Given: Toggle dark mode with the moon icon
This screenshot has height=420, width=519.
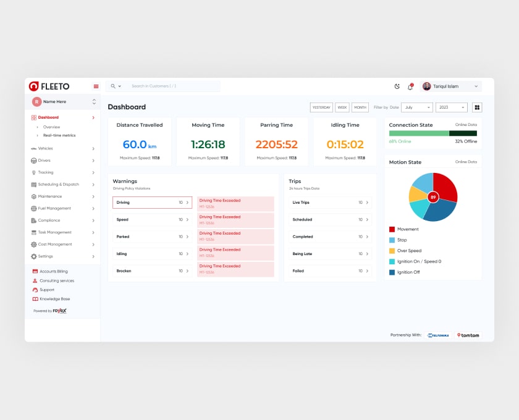Looking at the screenshot, I should [x=396, y=86].
